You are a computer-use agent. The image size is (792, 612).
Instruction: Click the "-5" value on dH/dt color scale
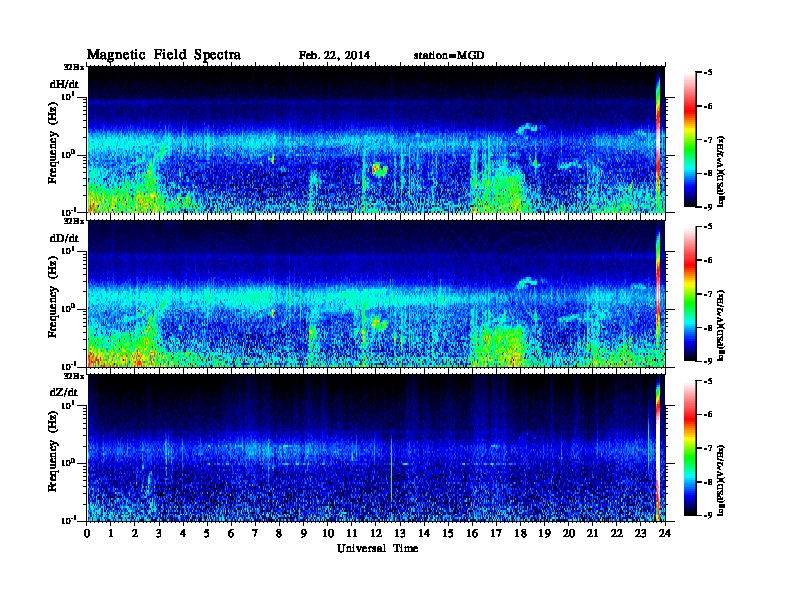click(x=708, y=73)
